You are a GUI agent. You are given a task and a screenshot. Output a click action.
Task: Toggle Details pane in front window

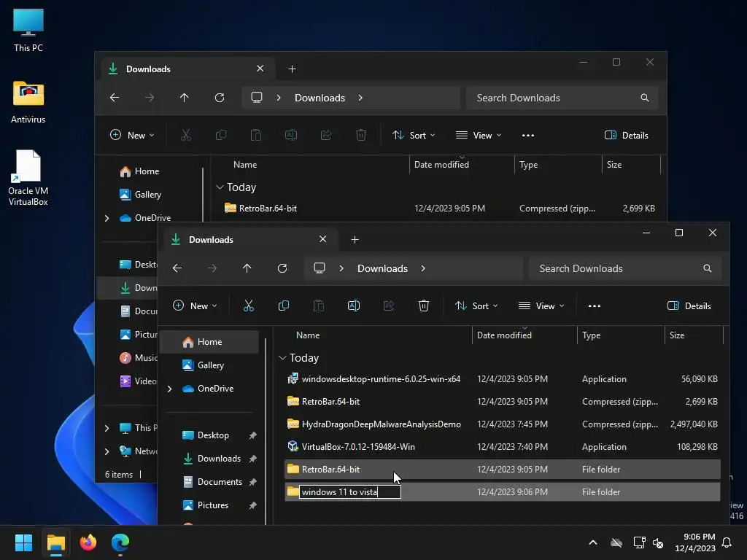689,306
